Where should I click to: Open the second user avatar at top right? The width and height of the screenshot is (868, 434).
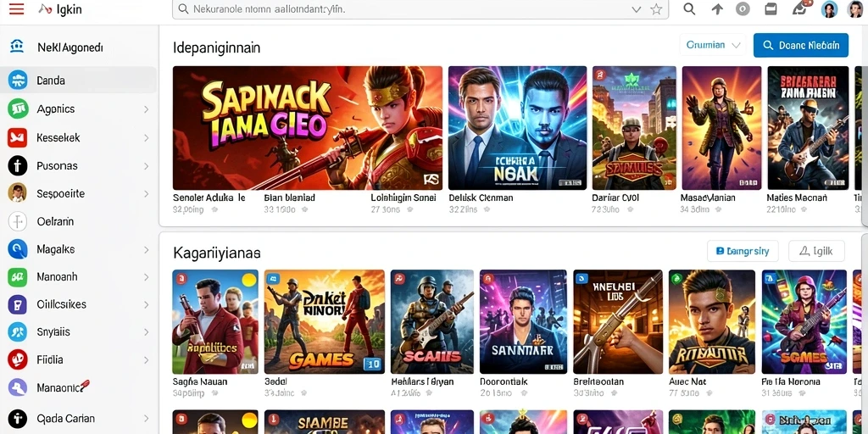(856, 8)
